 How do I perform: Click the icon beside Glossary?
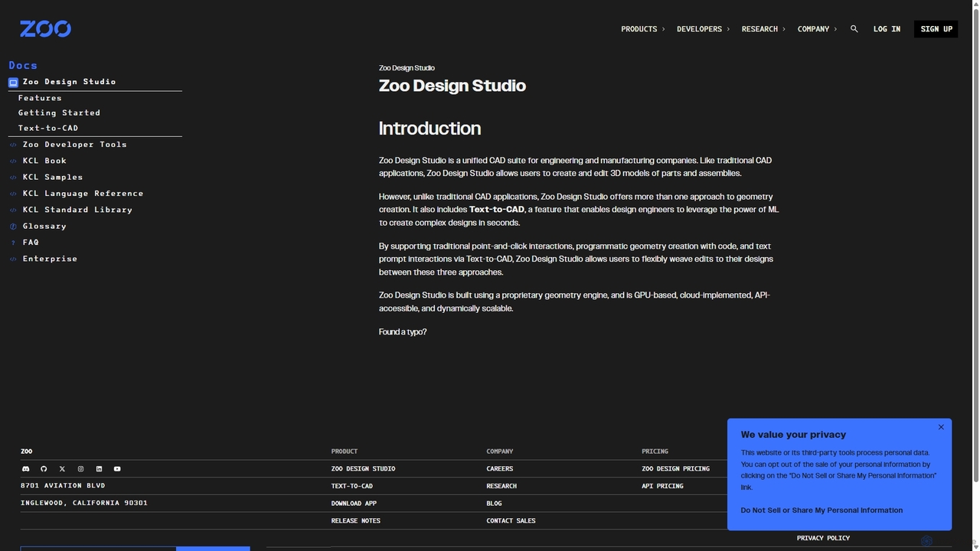tap(13, 227)
